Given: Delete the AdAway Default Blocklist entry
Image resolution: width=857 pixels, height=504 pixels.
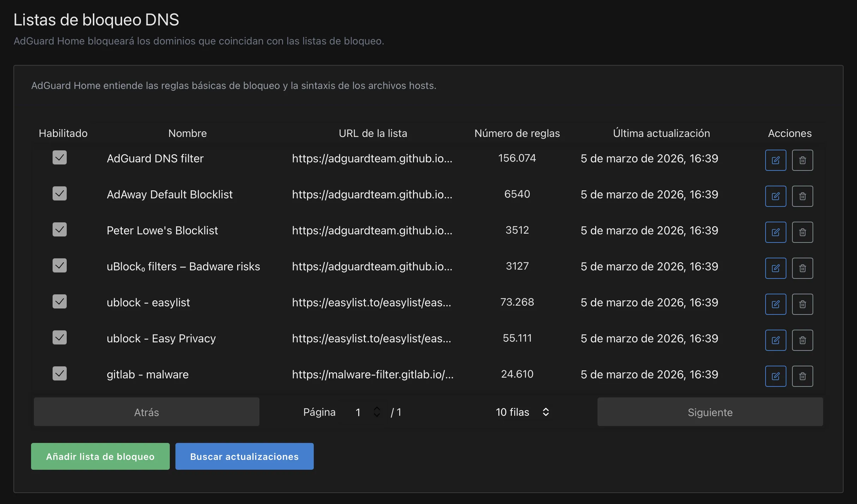Looking at the screenshot, I should (802, 196).
